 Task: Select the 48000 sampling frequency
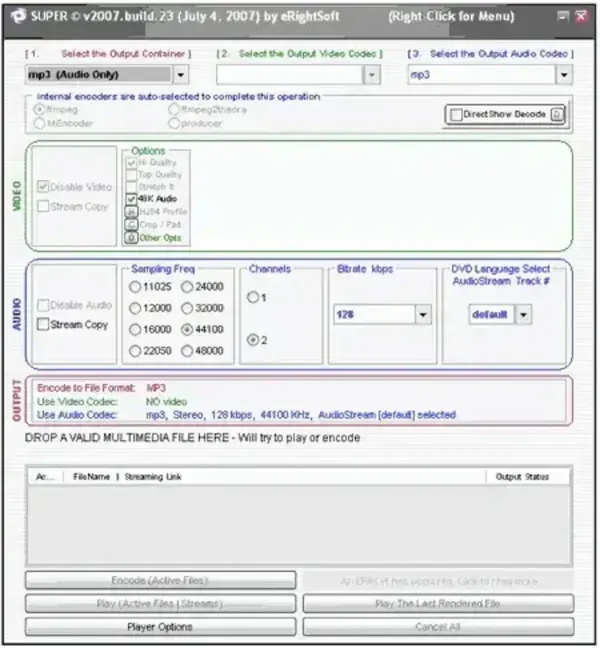point(188,351)
